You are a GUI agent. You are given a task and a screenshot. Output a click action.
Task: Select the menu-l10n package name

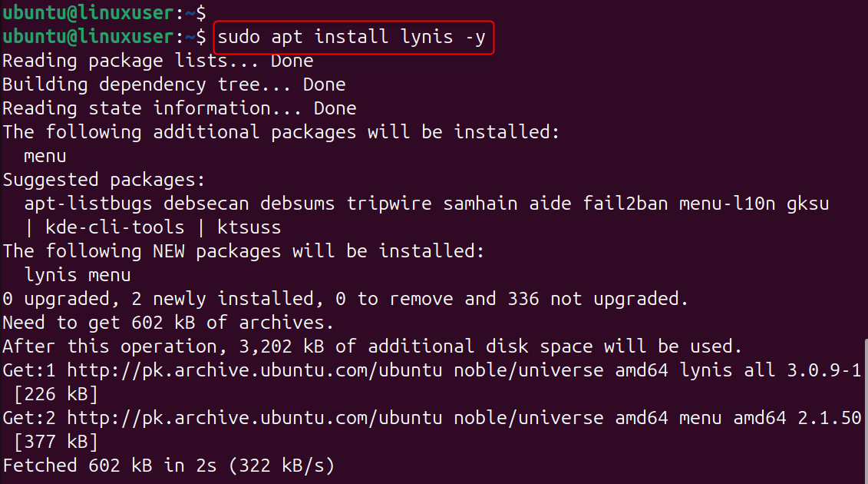point(734,204)
